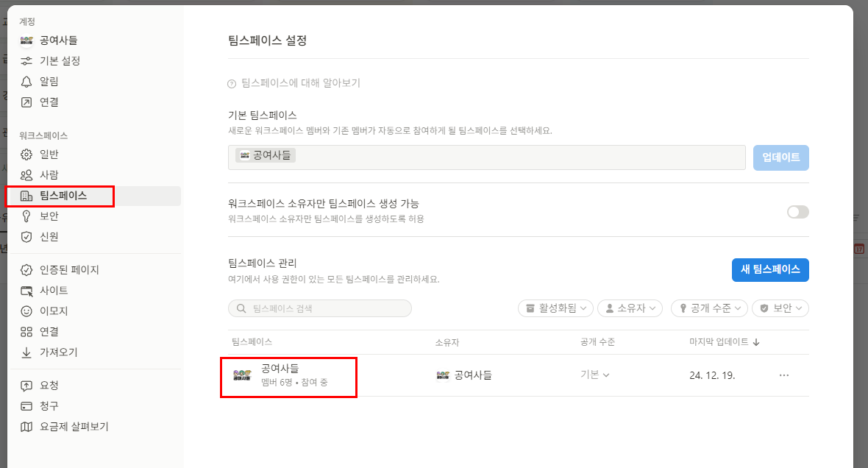Click the 사람 people icon

pos(26,175)
